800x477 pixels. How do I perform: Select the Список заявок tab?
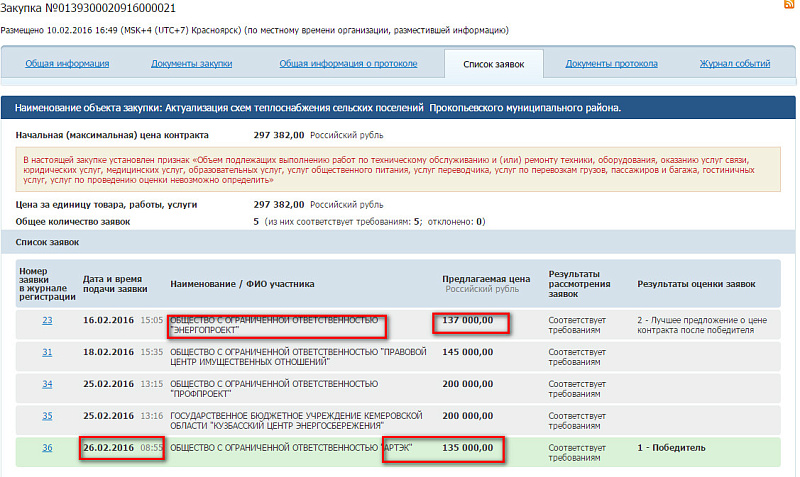coord(493,64)
